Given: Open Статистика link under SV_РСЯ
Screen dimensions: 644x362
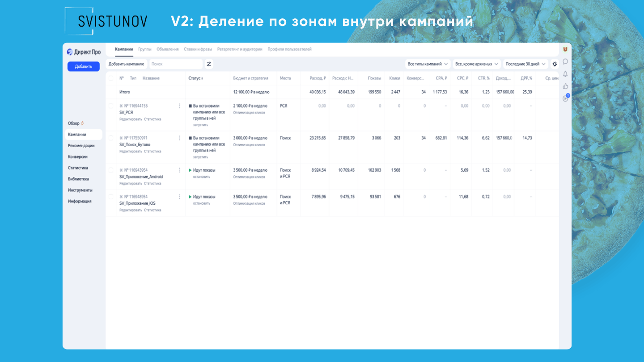Looking at the screenshot, I should [153, 119].
